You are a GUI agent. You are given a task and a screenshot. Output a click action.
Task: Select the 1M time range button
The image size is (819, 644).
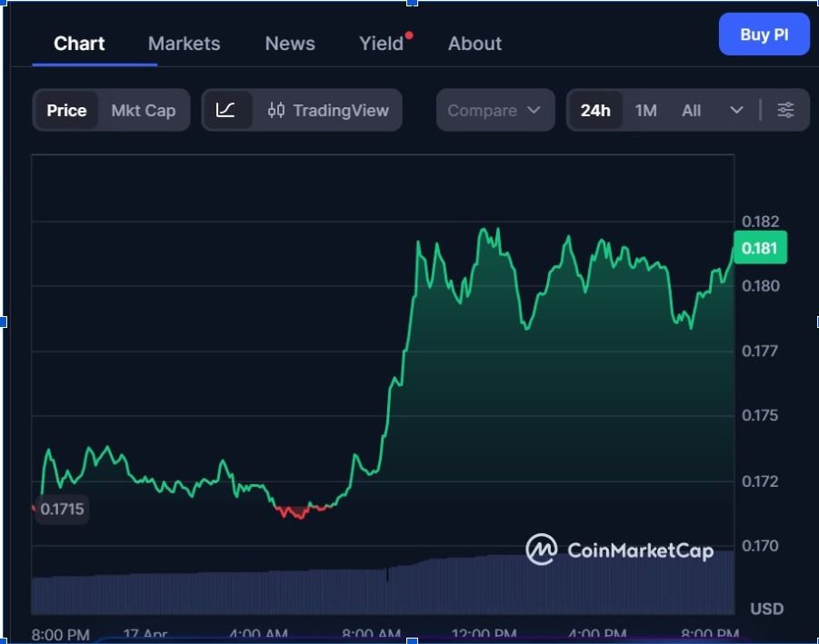[645, 110]
